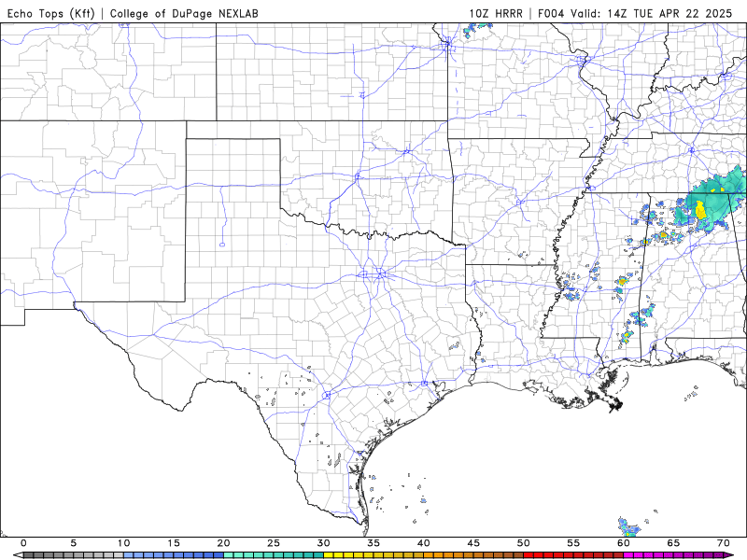
Task: Click the small echoes at the top edge of the map
Action: pos(476,31)
